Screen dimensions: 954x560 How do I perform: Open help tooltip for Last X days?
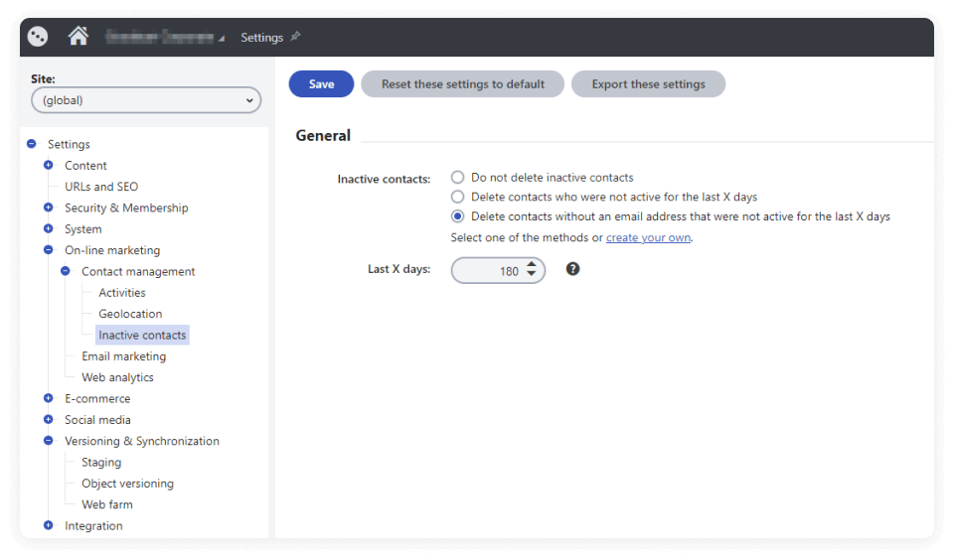click(x=572, y=269)
